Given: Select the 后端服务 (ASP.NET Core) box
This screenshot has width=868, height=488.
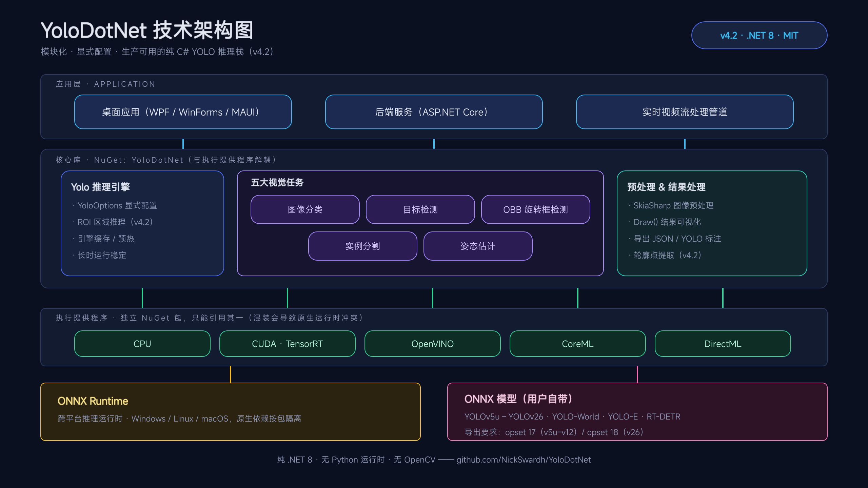Looking at the screenshot, I should (434, 112).
